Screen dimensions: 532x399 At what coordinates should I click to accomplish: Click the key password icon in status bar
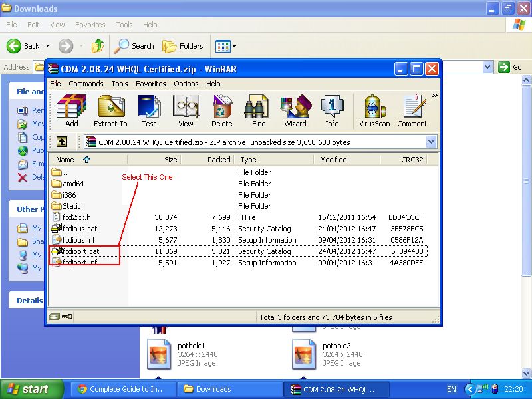click(x=67, y=317)
